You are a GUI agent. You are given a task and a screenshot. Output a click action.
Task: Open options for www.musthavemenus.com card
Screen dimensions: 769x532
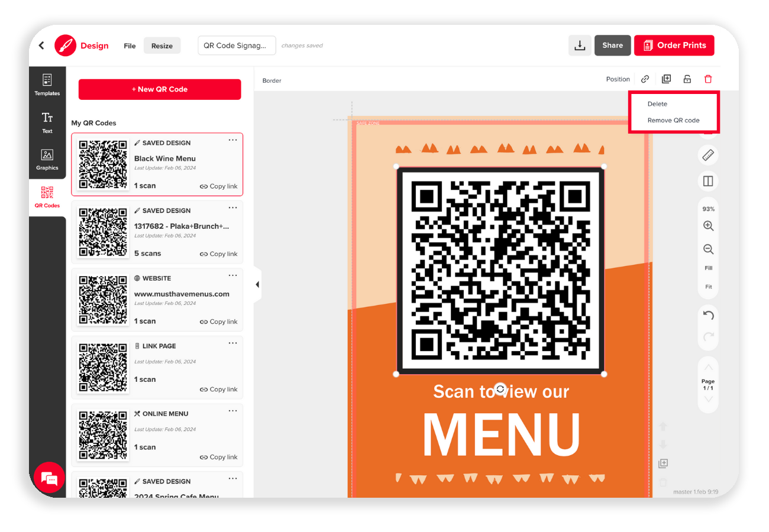[x=232, y=275]
